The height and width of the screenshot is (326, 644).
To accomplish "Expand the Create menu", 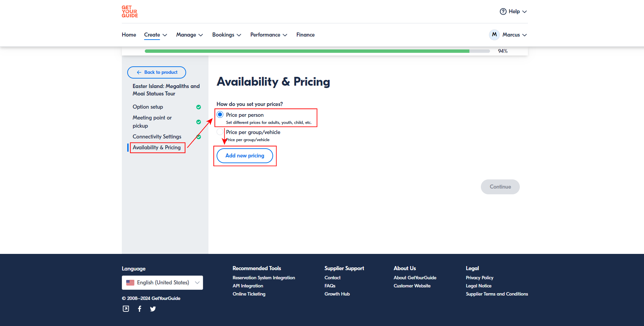I will click(x=155, y=35).
